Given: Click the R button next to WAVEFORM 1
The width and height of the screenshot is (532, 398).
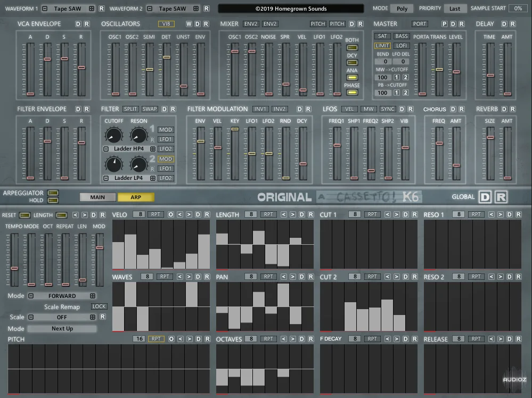Looking at the screenshot, I should (101, 9).
